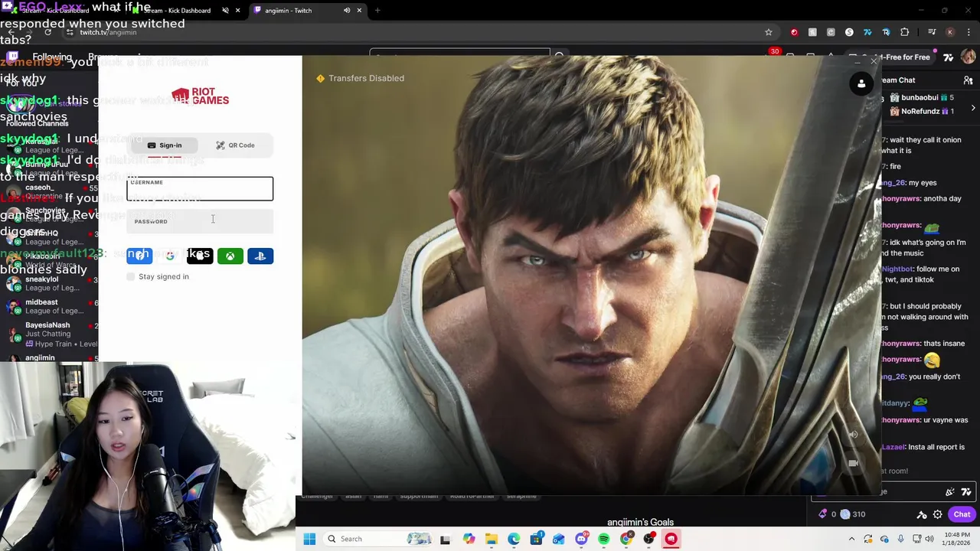Bookmark the page with the star icon
The width and height of the screenshot is (980, 551).
(768, 32)
